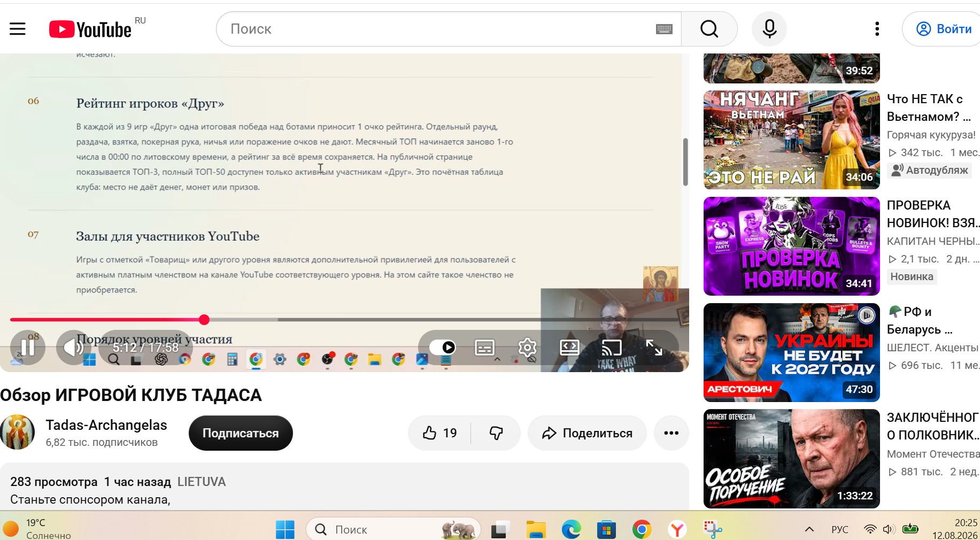Open the player settings gear
The height and width of the screenshot is (540, 980).
click(527, 348)
